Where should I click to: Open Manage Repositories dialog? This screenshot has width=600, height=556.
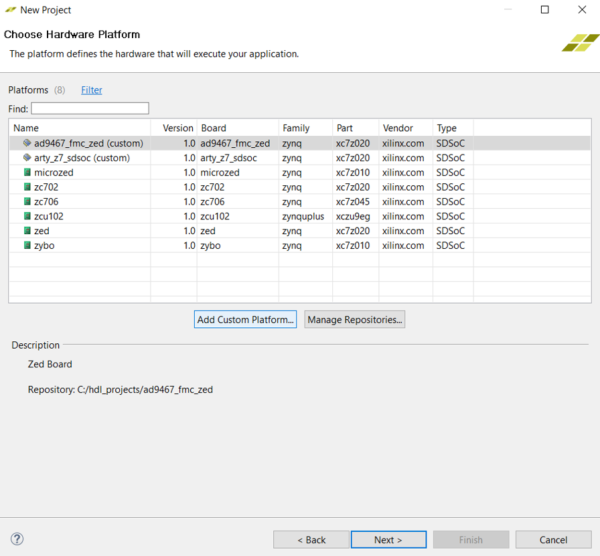[355, 319]
